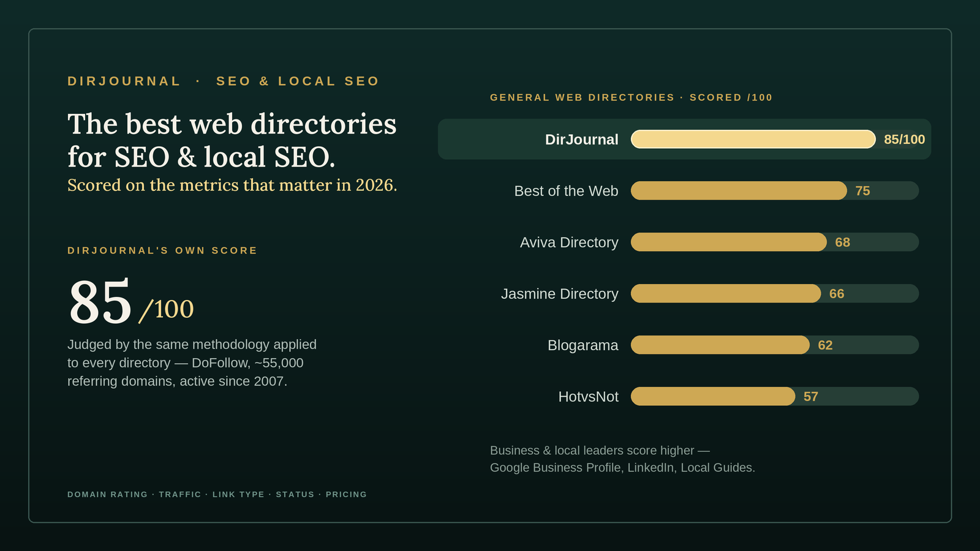Viewport: 980px width, 551px height.
Task: Click the Best of the Web bar
Action: 739,190
